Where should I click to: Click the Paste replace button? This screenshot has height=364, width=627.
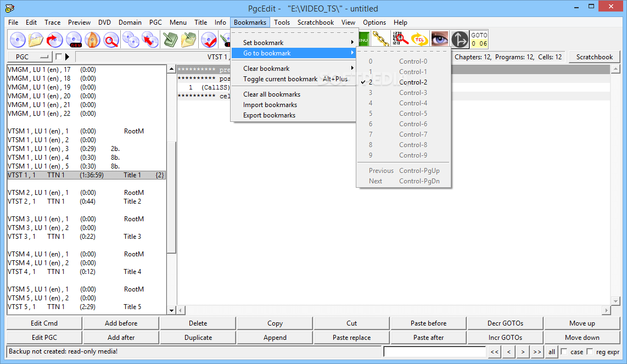point(351,338)
